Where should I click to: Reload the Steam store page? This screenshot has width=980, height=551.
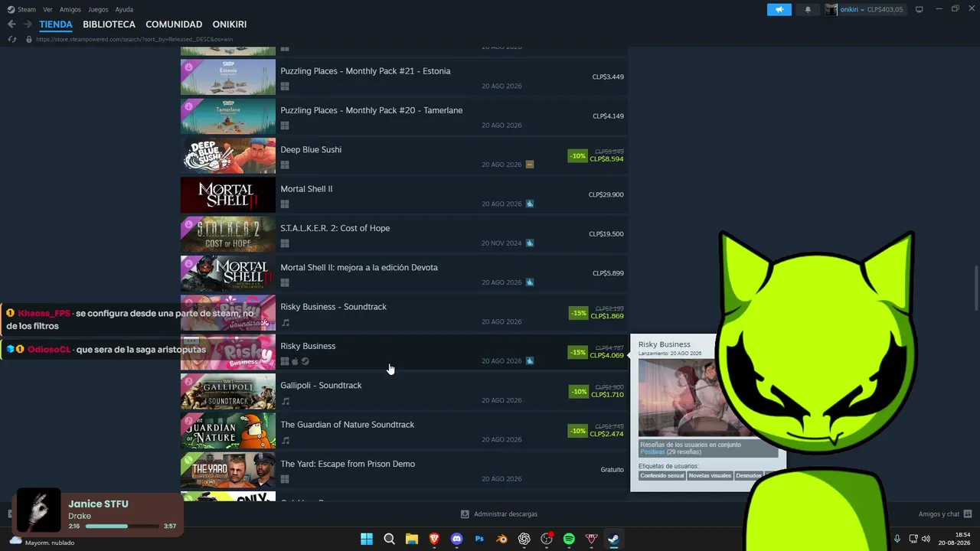point(11,39)
